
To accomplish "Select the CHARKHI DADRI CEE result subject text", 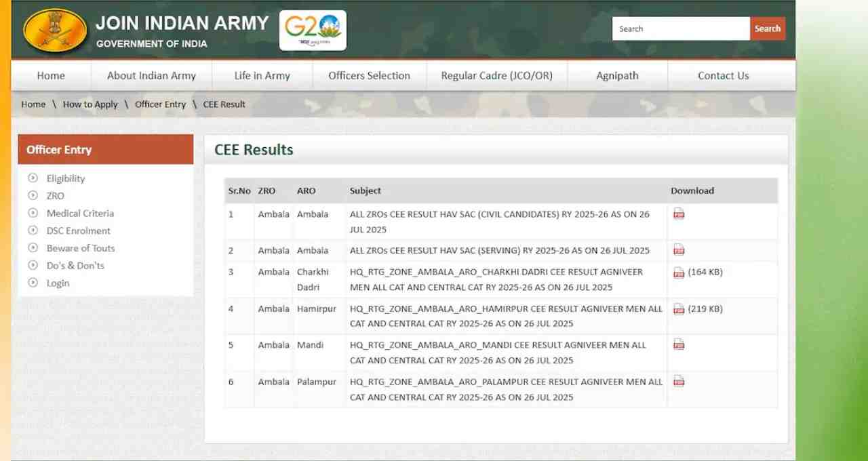I will click(496, 279).
